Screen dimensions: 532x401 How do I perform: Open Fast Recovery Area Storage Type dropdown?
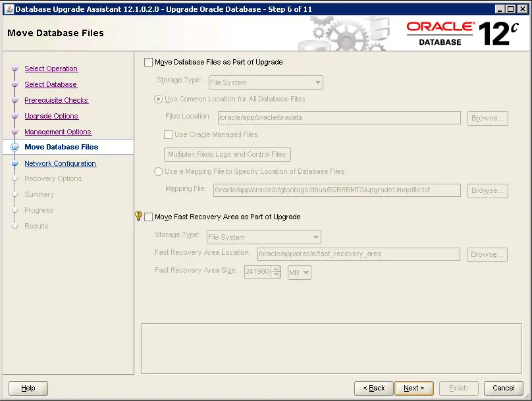coord(263,237)
